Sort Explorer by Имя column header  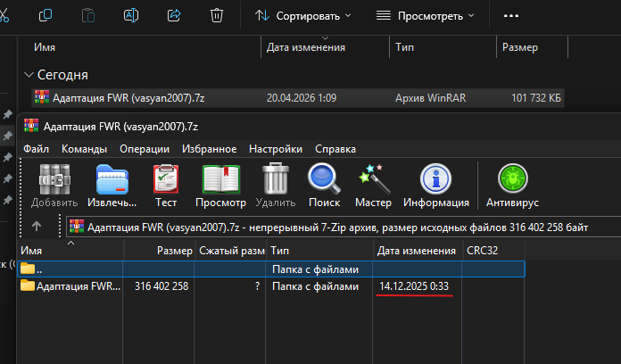[45, 47]
